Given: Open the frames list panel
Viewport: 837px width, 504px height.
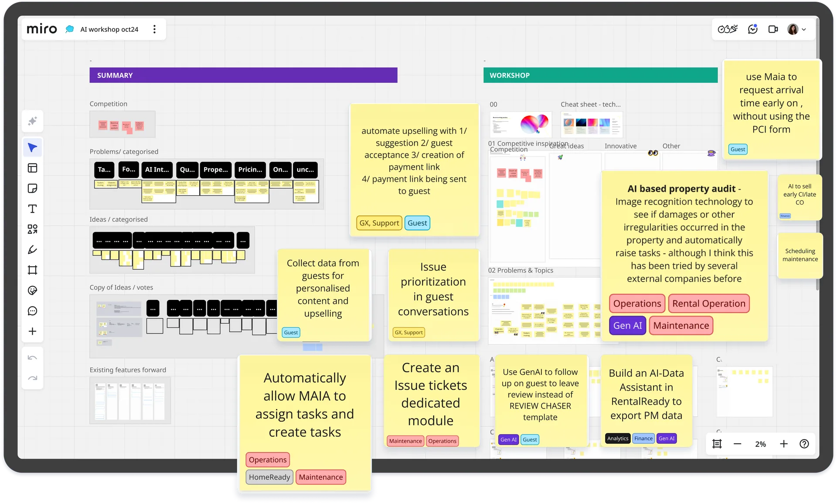Looking at the screenshot, I should [717, 444].
